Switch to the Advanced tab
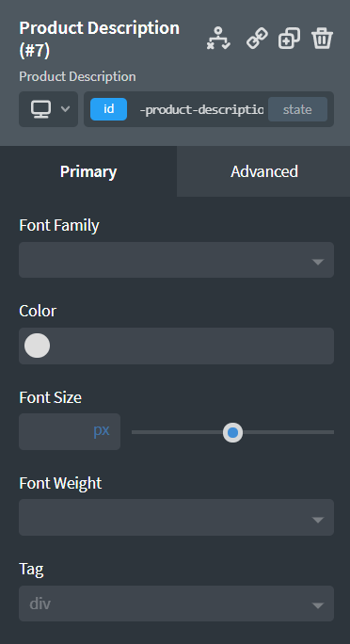 [263, 171]
